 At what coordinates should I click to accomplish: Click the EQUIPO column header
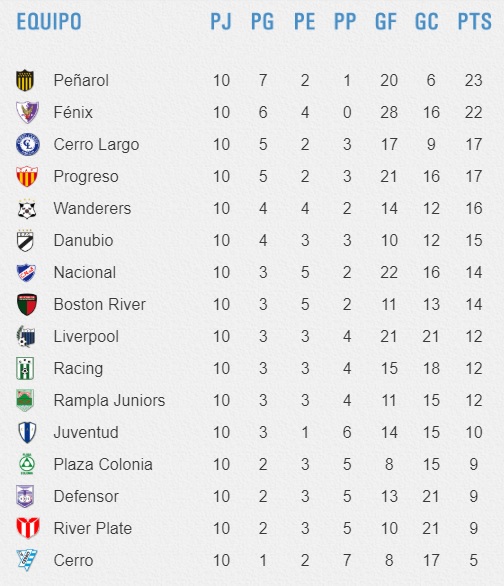pyautogui.click(x=49, y=21)
